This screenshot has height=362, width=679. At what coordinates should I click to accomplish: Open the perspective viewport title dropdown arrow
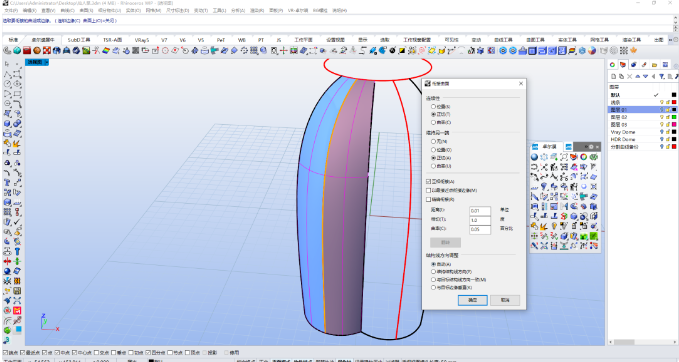coord(47,62)
